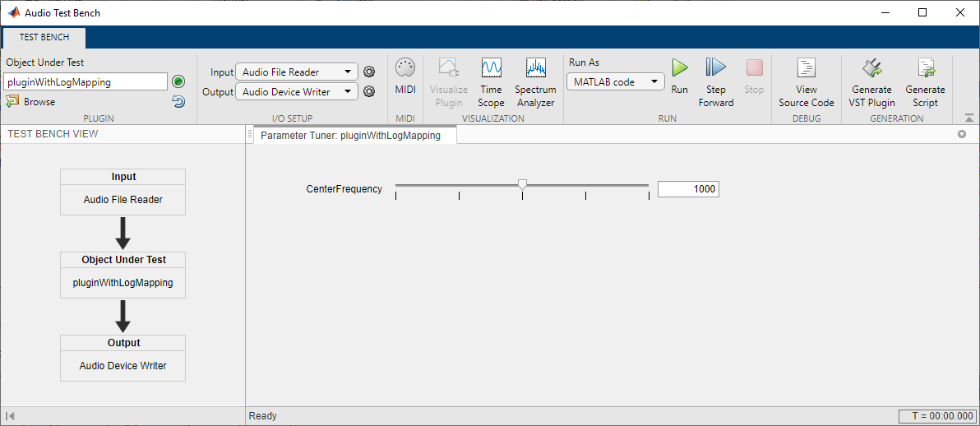The height and width of the screenshot is (426, 980).
Task: Select the TEST BENCH tab
Action: click(x=44, y=38)
